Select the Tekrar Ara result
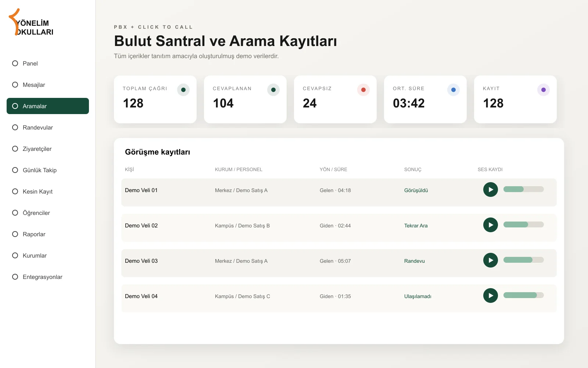This screenshot has height=368, width=588. pyautogui.click(x=416, y=226)
